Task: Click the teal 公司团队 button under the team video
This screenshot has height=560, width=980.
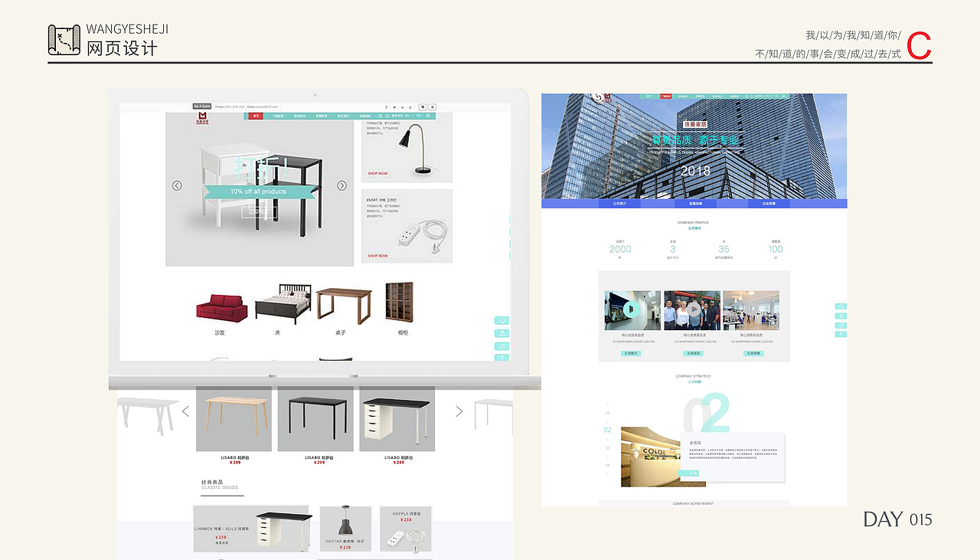Action: (x=693, y=354)
